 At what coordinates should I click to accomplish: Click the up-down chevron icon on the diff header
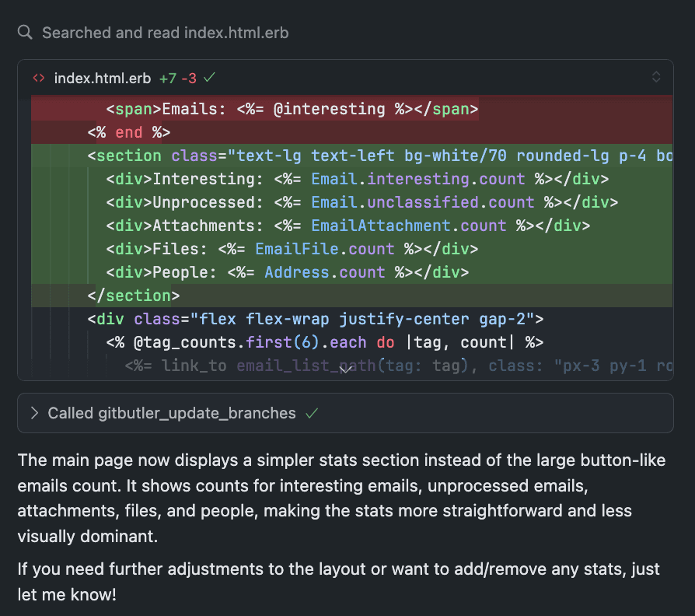[656, 78]
